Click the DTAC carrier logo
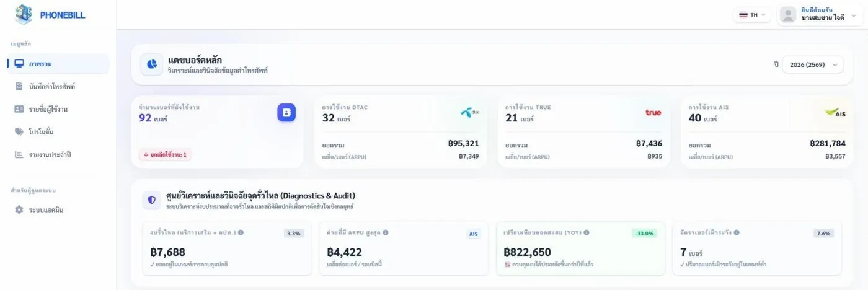 coord(470,112)
